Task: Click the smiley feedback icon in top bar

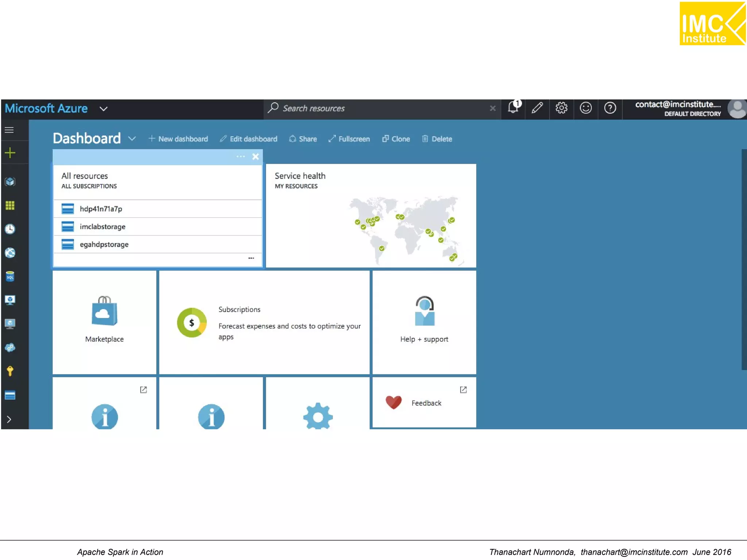Action: tap(586, 108)
